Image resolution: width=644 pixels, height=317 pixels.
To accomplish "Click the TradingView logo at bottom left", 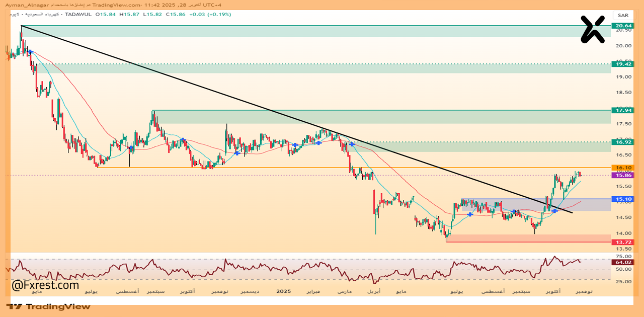I will pyautogui.click(x=48, y=306).
